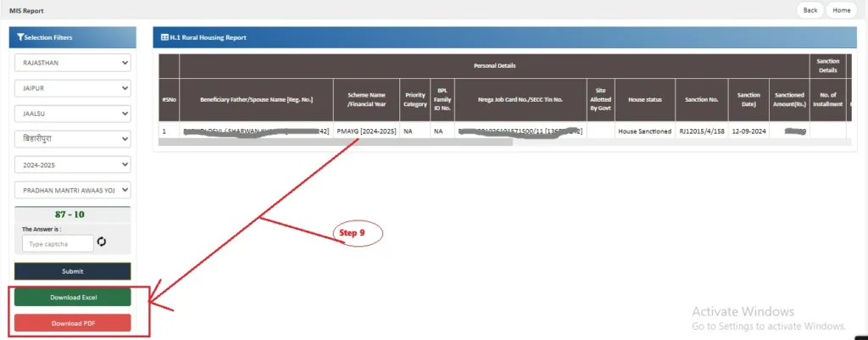Viewport: 868px width, 340px height.
Task: Click the Type captcha input field
Action: click(x=58, y=243)
